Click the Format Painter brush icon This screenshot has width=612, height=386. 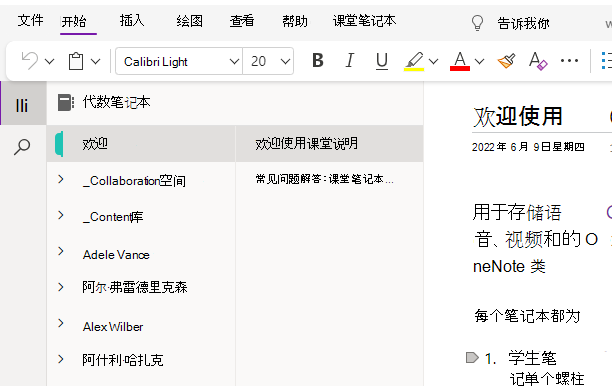(506, 61)
